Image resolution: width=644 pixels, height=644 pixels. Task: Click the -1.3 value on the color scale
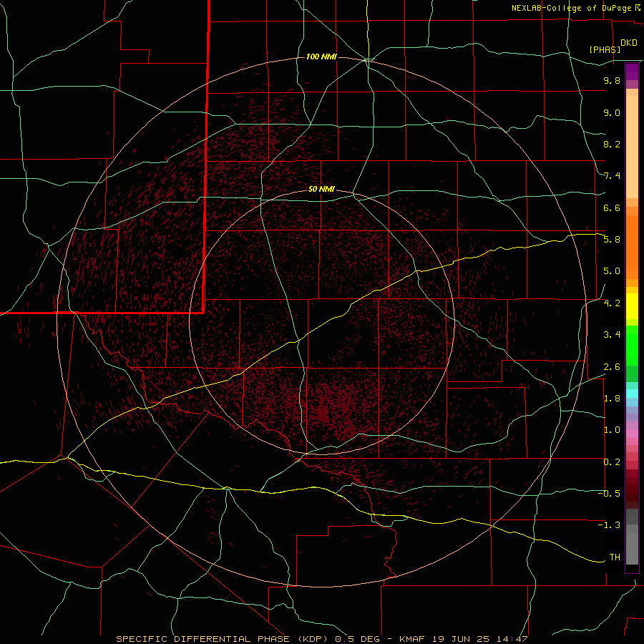tap(610, 525)
